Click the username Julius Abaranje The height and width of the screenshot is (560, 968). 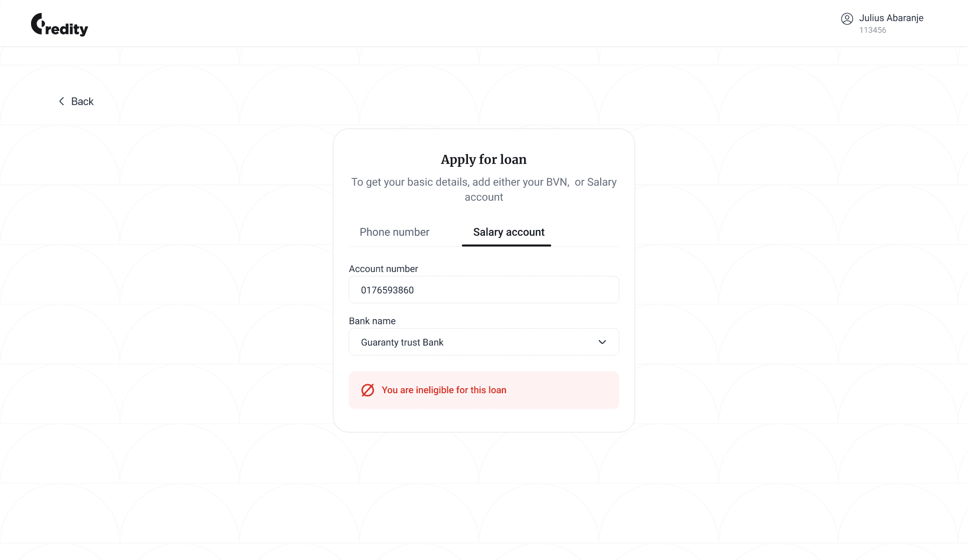[891, 18]
